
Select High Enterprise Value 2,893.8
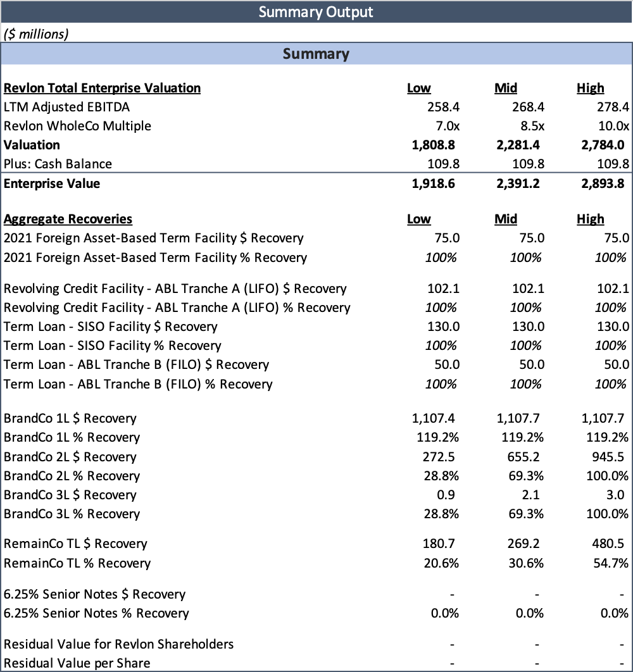tap(603, 184)
